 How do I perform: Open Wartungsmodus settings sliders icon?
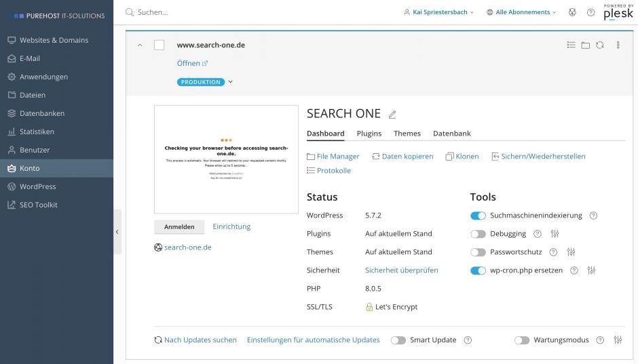[618, 340]
